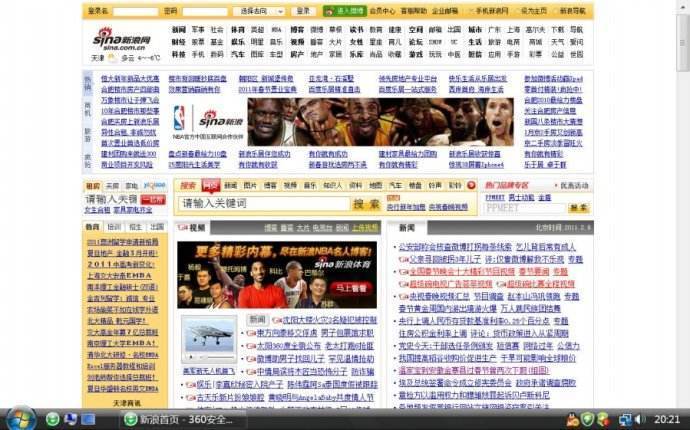
Task: Select the 图片 search category tab
Action: 250,186
